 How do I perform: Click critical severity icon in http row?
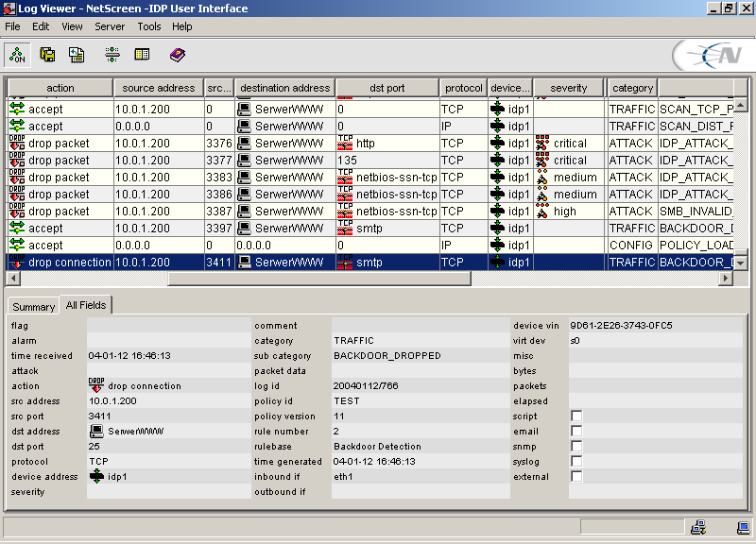click(x=542, y=144)
